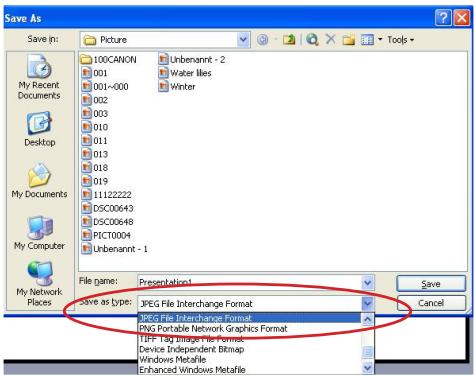The width and height of the screenshot is (475, 376).
Task: Open the Views dropdown arrow
Action: [x=380, y=40]
